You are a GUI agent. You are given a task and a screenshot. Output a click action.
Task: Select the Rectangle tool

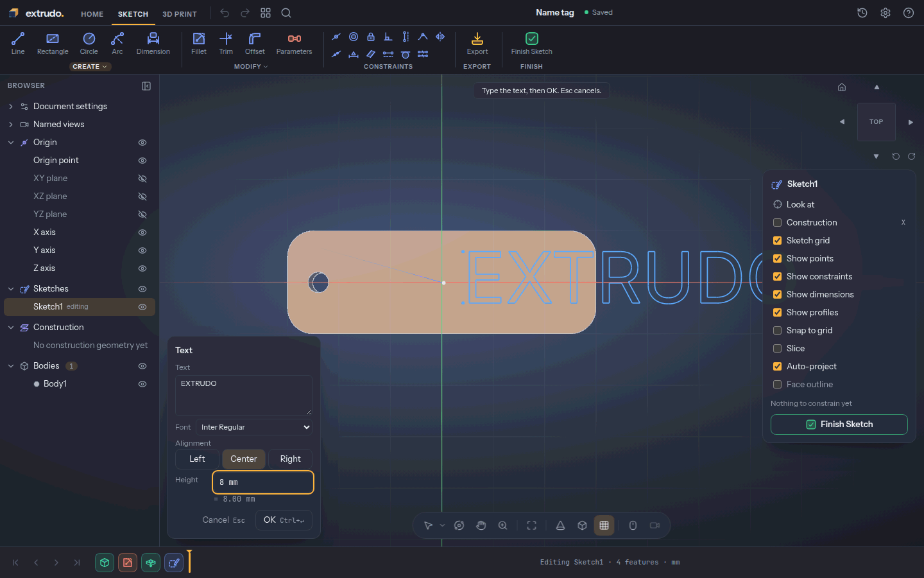click(53, 44)
